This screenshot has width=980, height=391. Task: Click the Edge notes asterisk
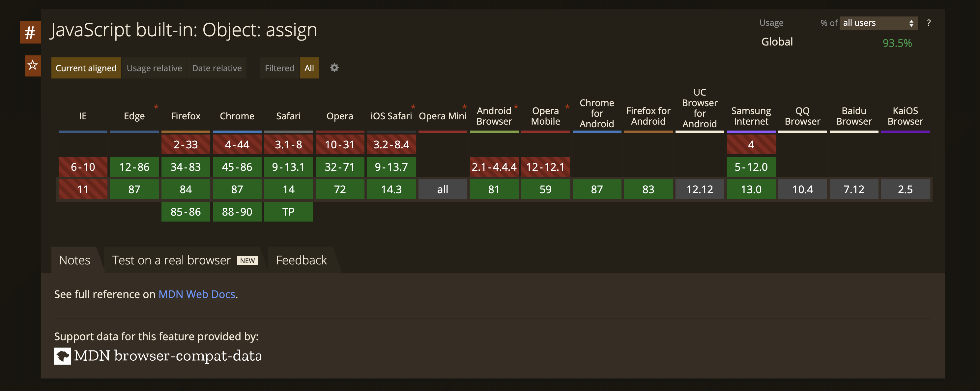[156, 106]
